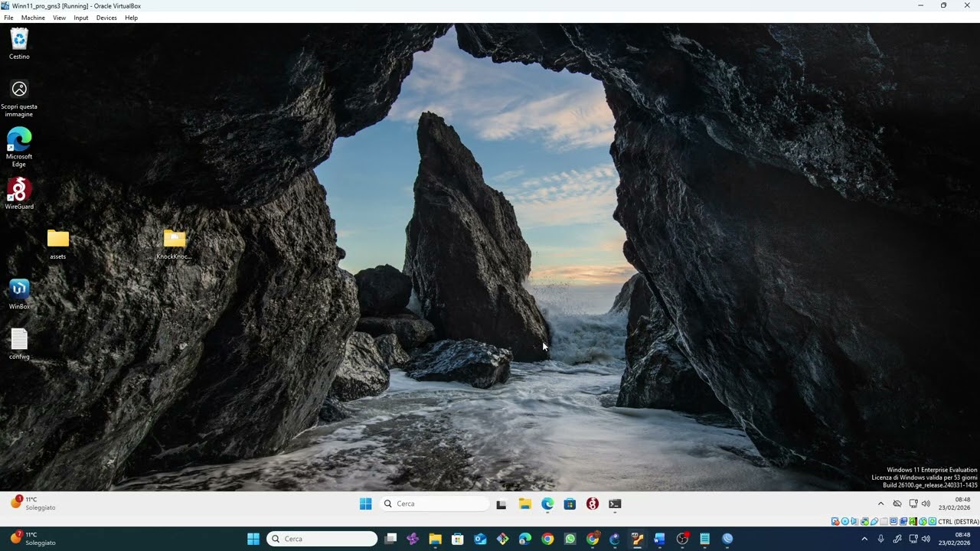Select the WireGuard desktop shortcut
The image size is (980, 551).
point(19,194)
